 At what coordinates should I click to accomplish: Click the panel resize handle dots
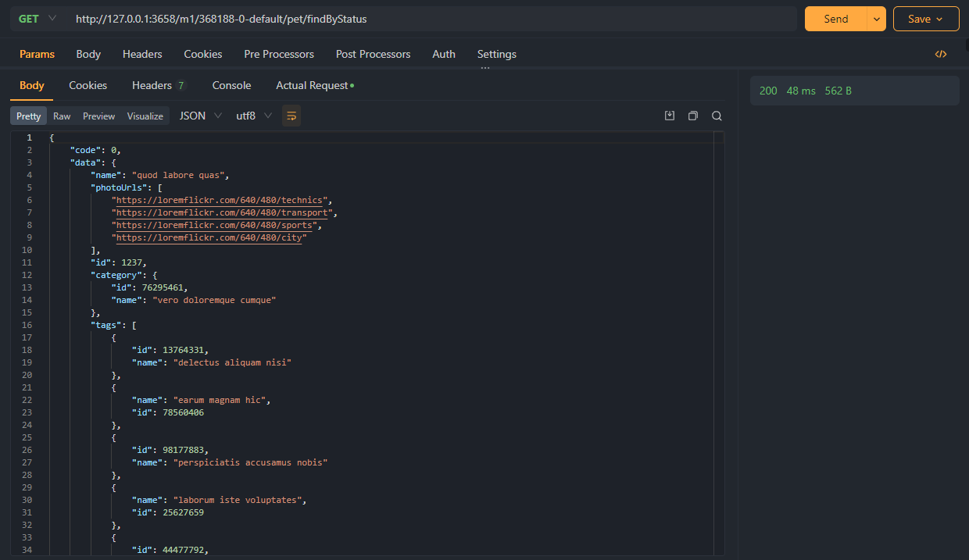click(485, 69)
